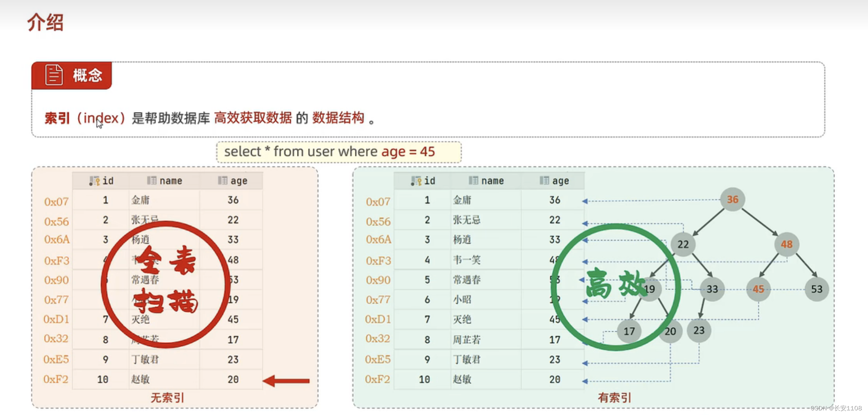This screenshot has height=415, width=868.
Task: Click age 22 in the 有索引 table
Action: (x=555, y=220)
